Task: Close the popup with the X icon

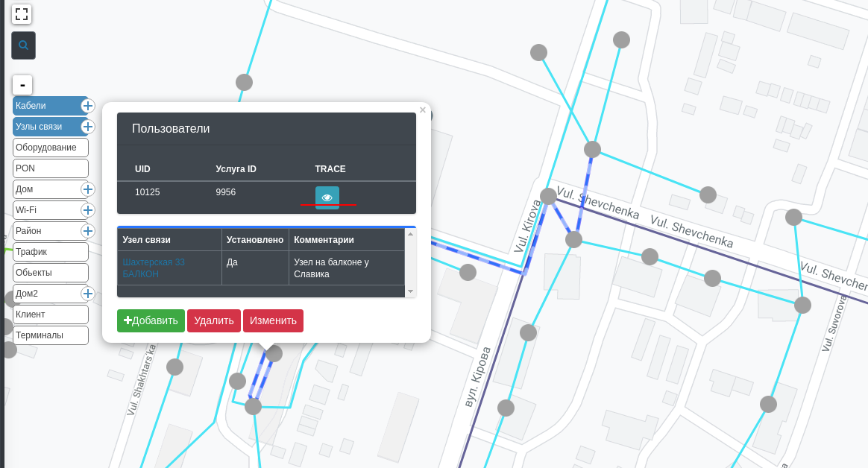Action: coord(423,110)
